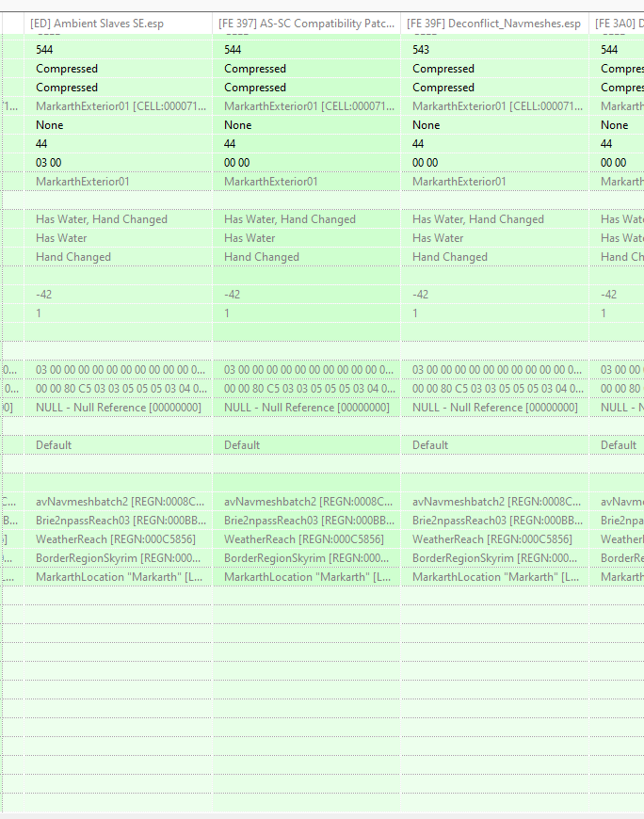The height and width of the screenshot is (819, 644).
Task: Select '00 00 80 C5 03' bytes in Deconflict_Navmeshes column
Action: pos(498,389)
